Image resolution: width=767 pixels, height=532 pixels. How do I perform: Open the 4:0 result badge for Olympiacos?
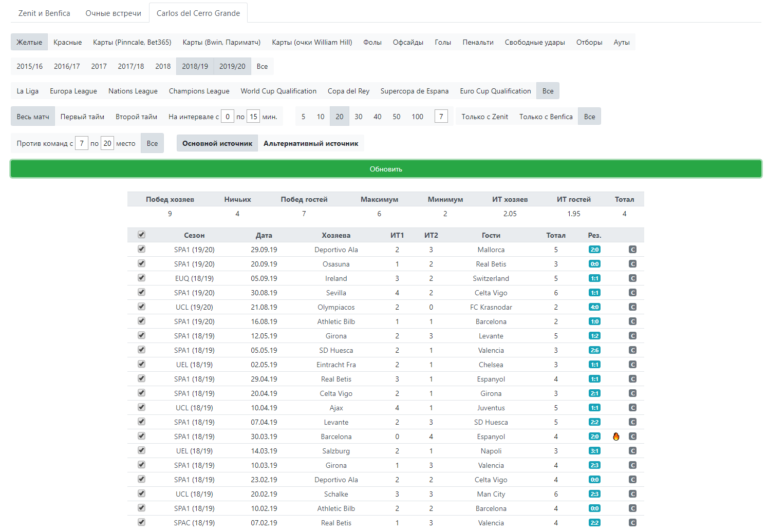594,307
